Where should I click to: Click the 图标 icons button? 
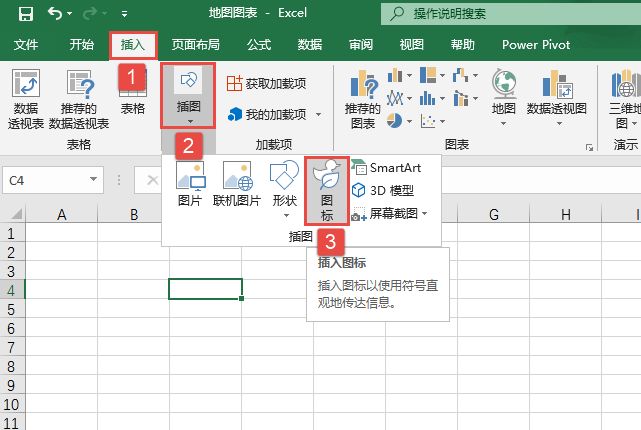(327, 191)
